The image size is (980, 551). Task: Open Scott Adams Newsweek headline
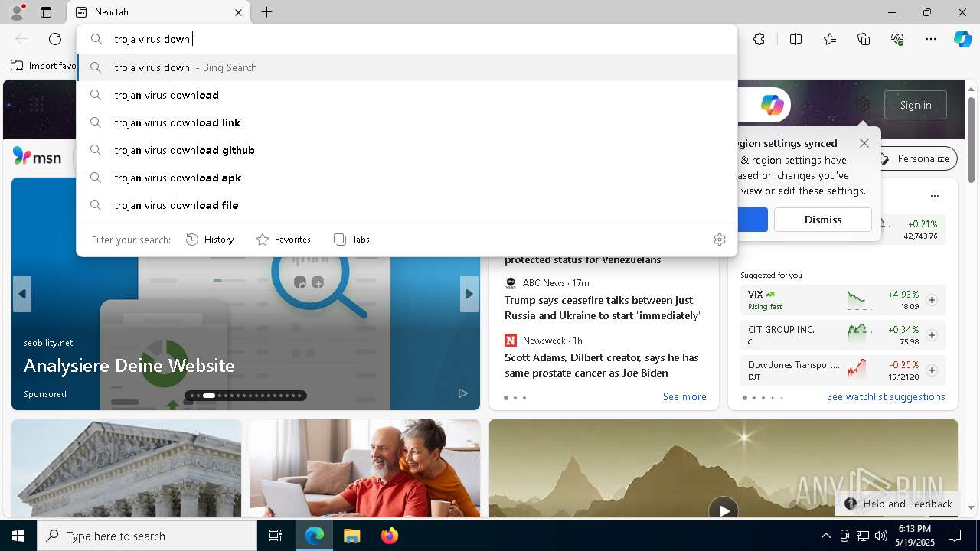pyautogui.click(x=602, y=365)
